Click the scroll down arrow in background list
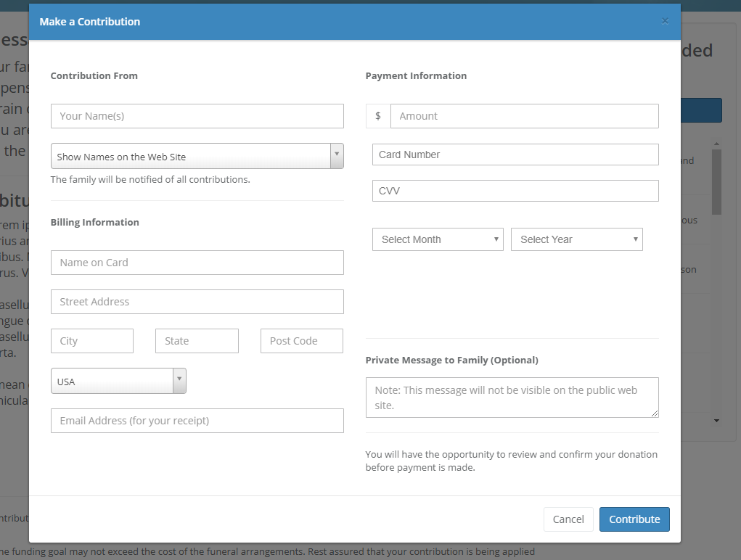 (x=716, y=421)
